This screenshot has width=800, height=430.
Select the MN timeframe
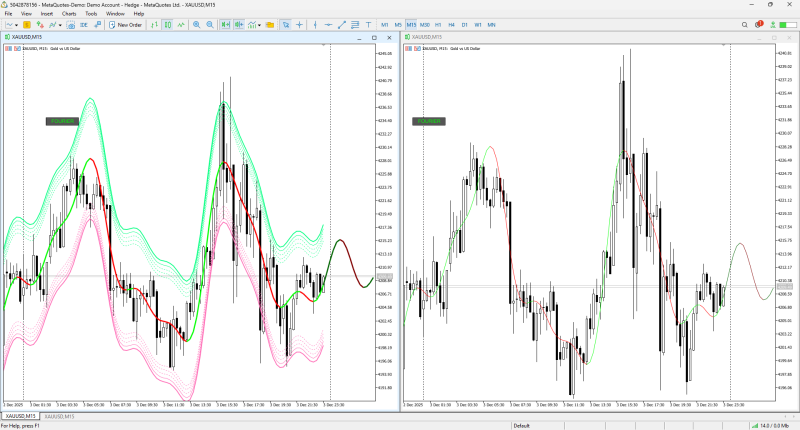pos(491,24)
